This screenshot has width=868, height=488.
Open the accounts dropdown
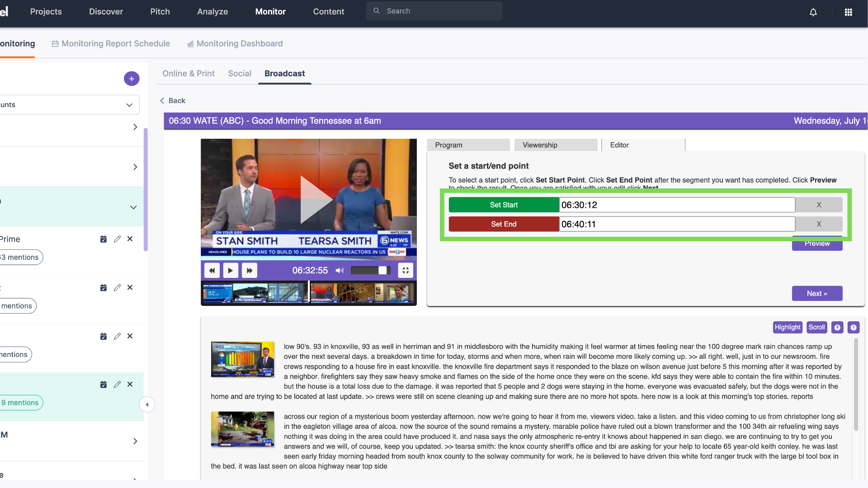(x=70, y=105)
